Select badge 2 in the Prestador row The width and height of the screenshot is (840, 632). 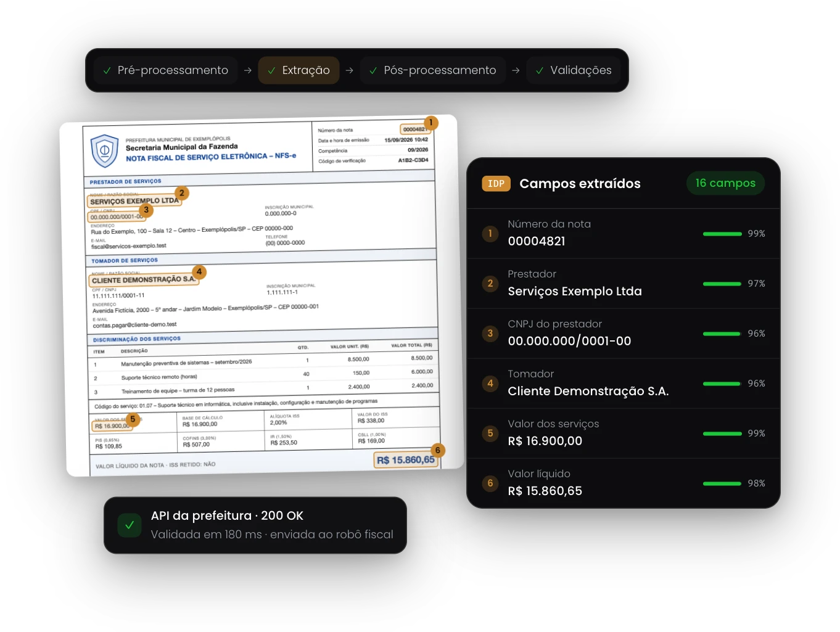click(490, 284)
